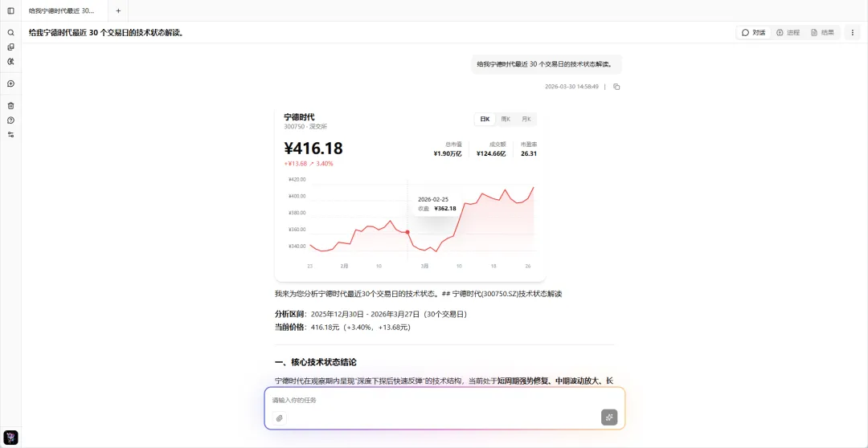Click the ¥360.00 y-axis label
Viewport: 868px width, 448px height.
point(297,230)
